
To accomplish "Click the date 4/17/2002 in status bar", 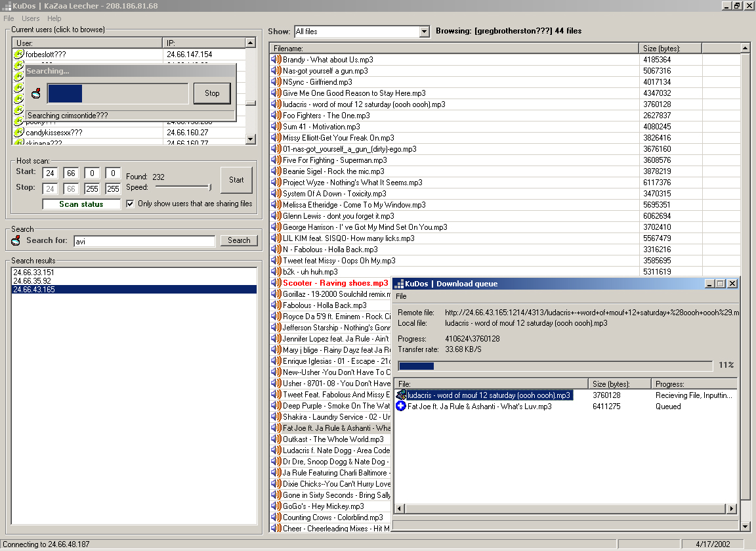I will [x=713, y=544].
